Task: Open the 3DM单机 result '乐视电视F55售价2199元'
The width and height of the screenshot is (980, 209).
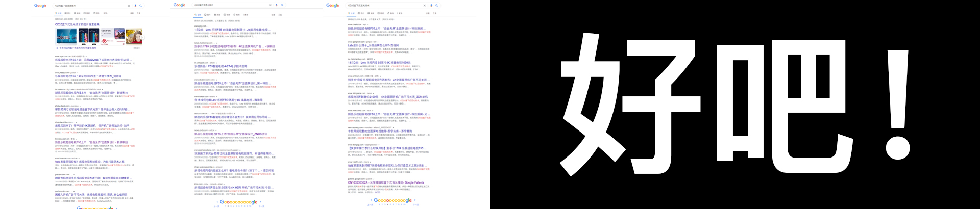Action: tap(388, 97)
